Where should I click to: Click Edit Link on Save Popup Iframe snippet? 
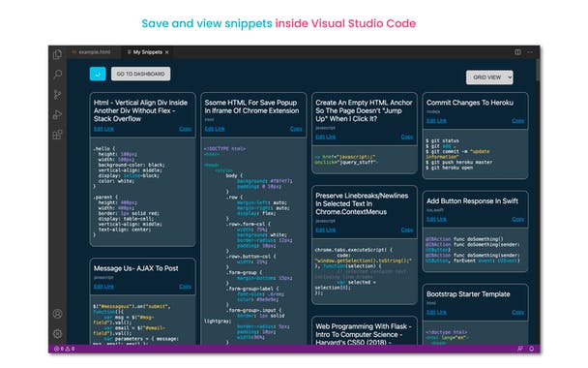tap(215, 129)
